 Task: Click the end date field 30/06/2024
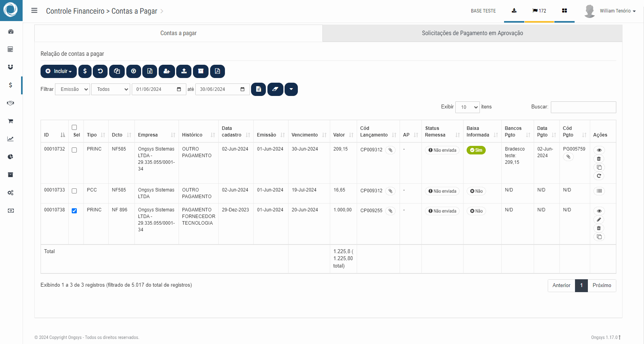(x=222, y=89)
